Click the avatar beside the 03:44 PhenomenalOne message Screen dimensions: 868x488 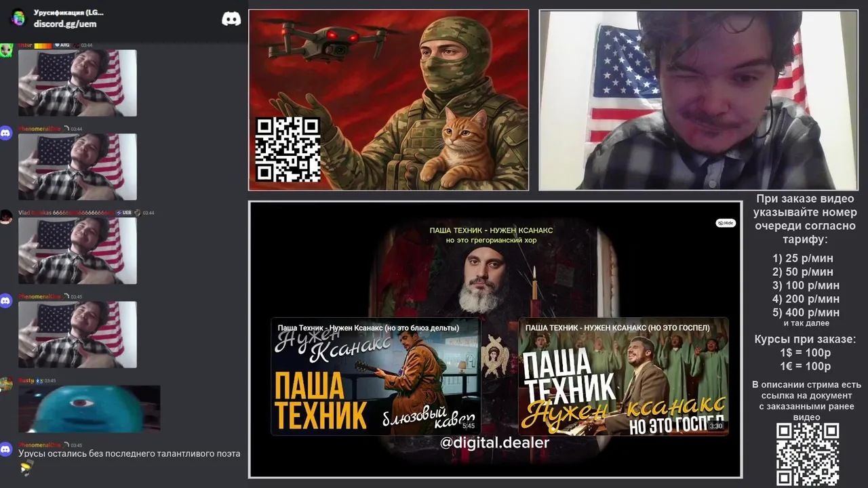[x=6, y=133]
